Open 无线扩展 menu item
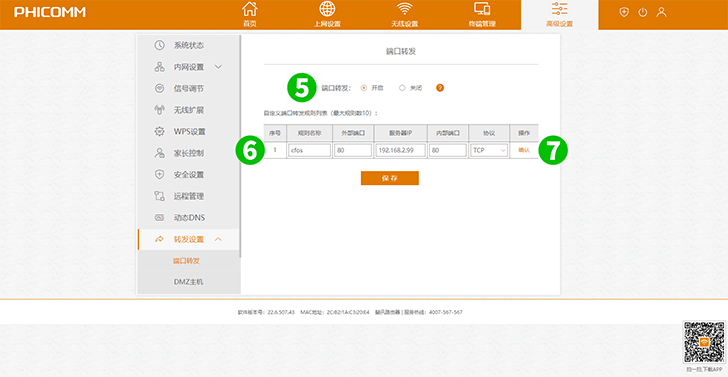Image resolution: width=728 pixels, height=377 pixels. click(x=188, y=110)
